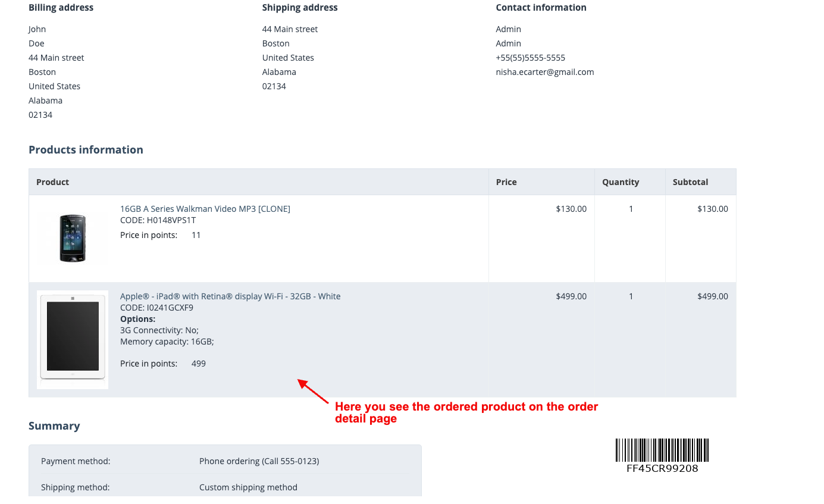Click the Subtotal column header
824x504 pixels.
690,182
